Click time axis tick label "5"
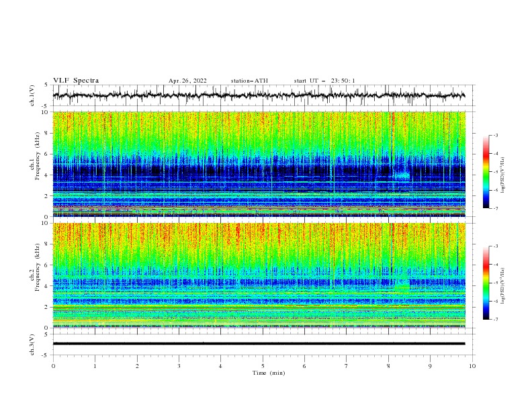This screenshot has height=411, width=532. (263, 366)
